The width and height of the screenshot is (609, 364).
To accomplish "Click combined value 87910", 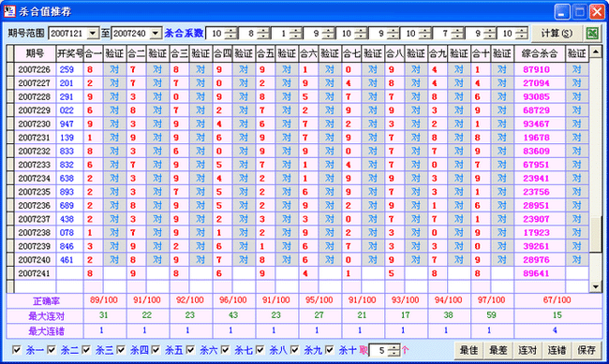I will [x=536, y=69].
